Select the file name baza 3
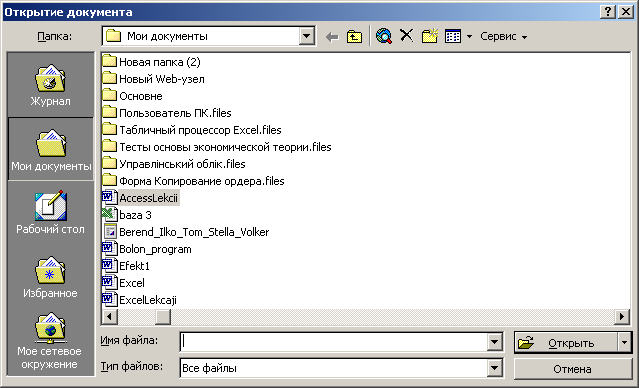The image size is (639, 388). [x=135, y=215]
